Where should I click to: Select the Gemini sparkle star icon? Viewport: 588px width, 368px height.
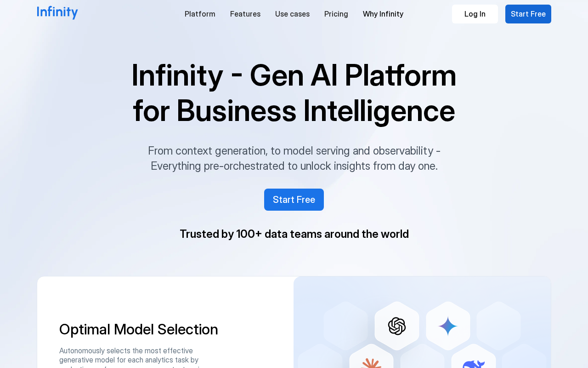click(448, 326)
